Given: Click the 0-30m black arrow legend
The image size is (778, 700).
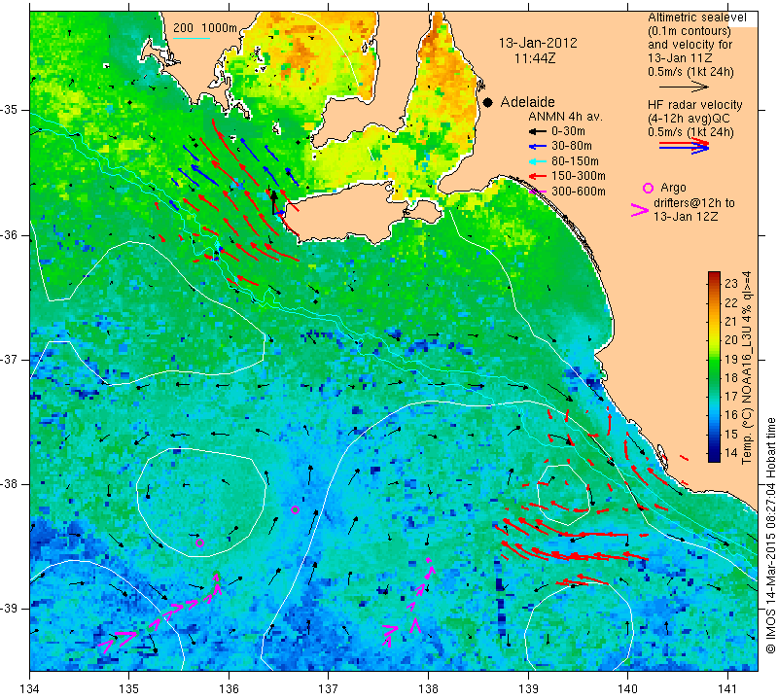Looking at the screenshot, I should pos(537,132).
